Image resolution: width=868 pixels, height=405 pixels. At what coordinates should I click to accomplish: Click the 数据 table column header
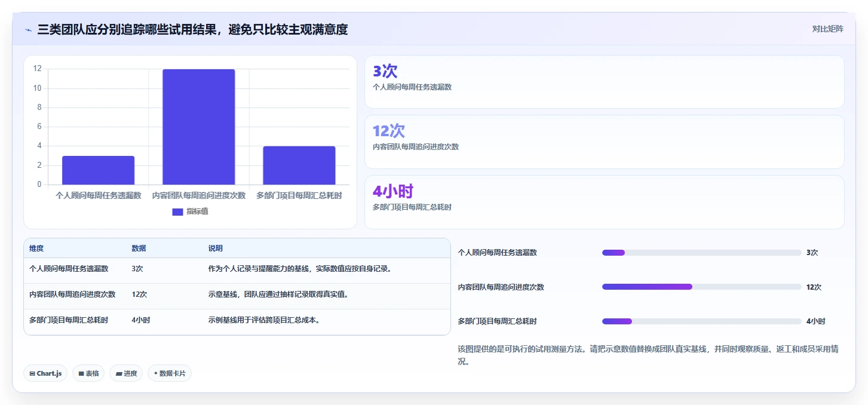[x=139, y=248]
